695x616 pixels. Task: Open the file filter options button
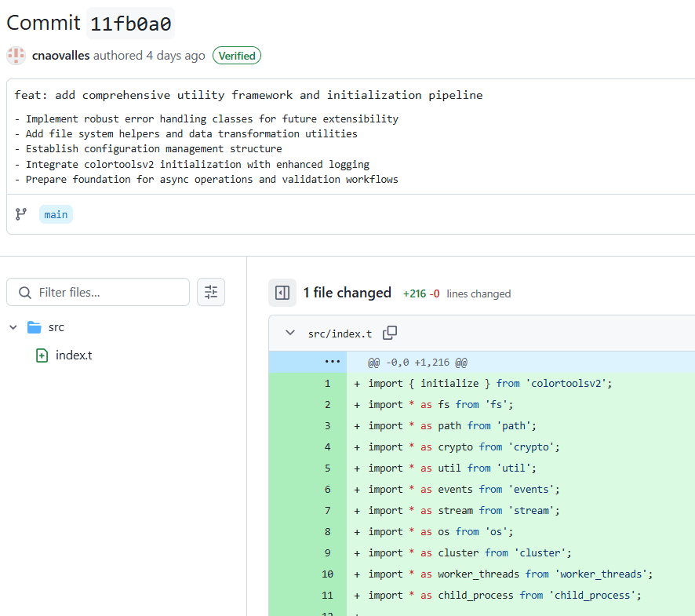click(x=211, y=292)
